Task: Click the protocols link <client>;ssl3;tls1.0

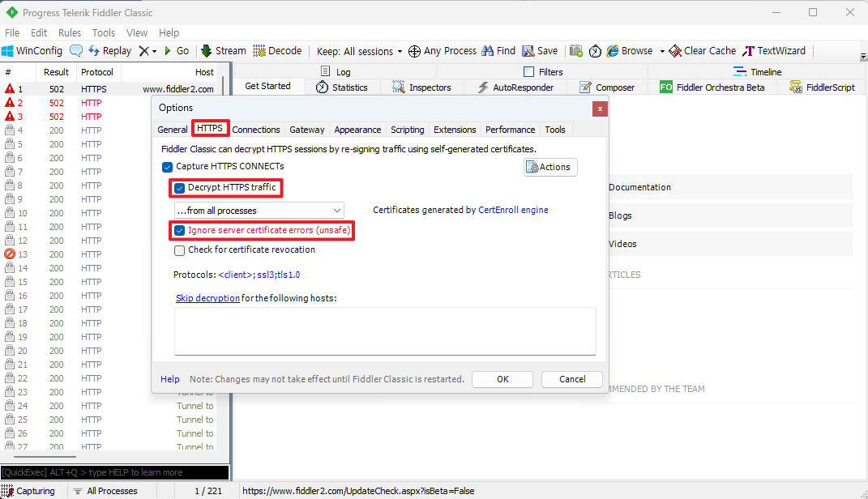Action: [259, 275]
